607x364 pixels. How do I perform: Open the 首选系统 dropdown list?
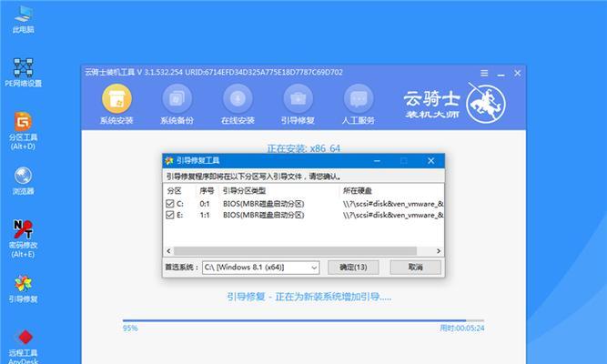click(261, 268)
